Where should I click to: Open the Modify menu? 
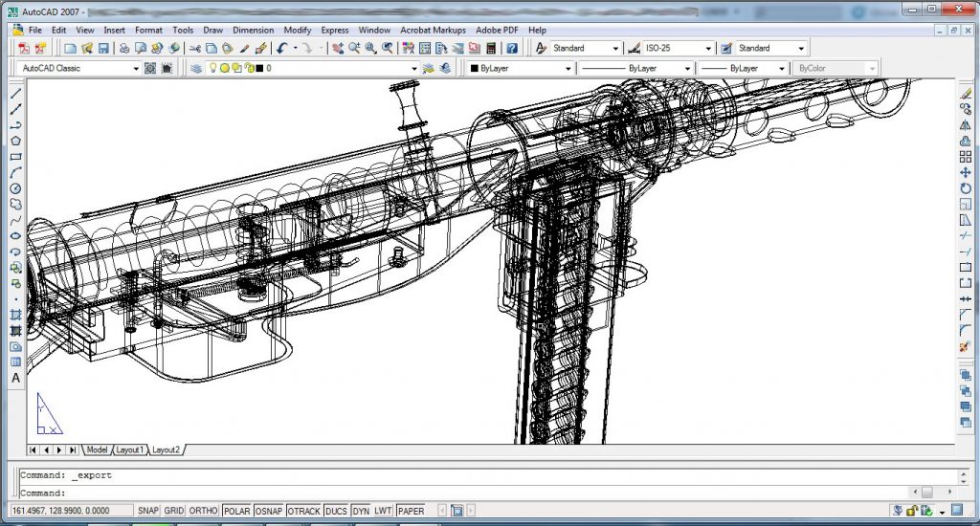pyautogui.click(x=298, y=30)
